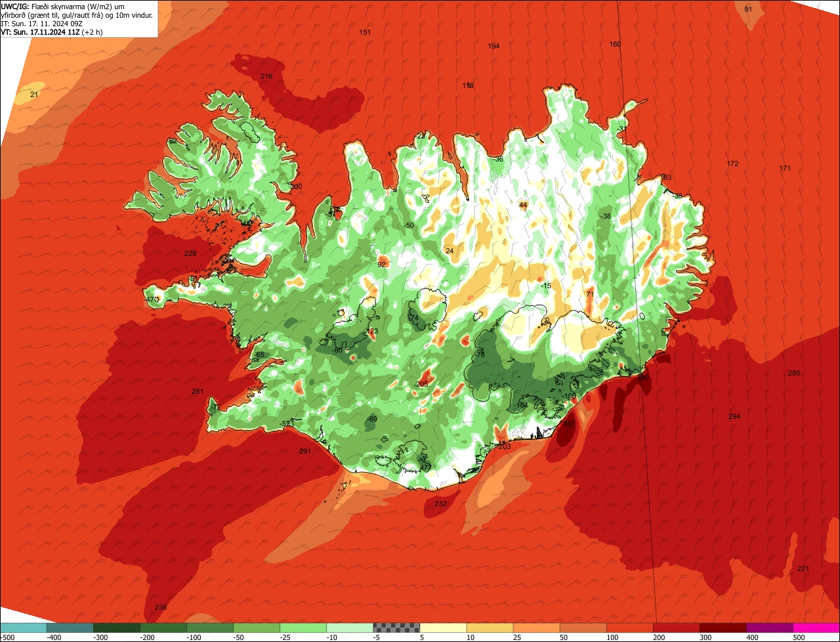Select the map value 171 east of Iceland
The image size is (840, 642).
(785, 169)
